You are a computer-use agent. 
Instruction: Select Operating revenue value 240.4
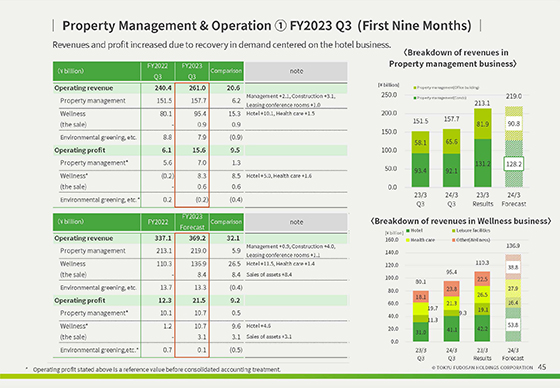tap(163, 88)
